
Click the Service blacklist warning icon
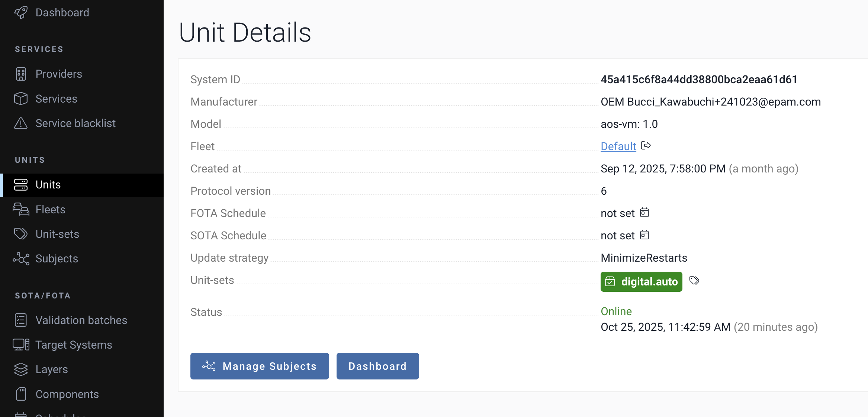point(21,123)
